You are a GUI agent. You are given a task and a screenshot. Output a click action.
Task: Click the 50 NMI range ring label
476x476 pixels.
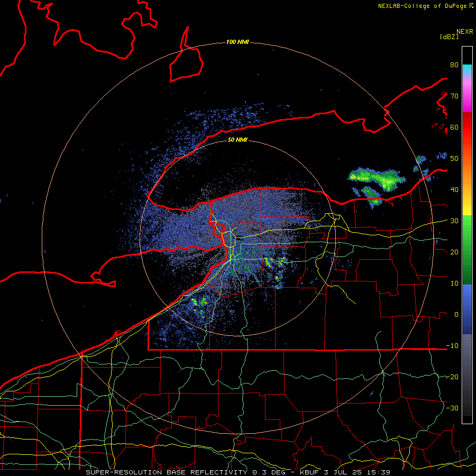point(237,140)
